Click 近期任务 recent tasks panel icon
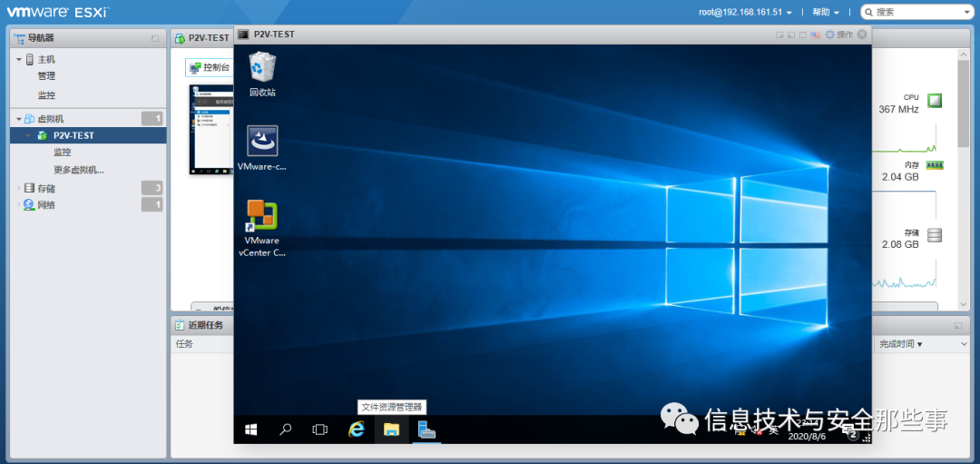 [x=180, y=325]
